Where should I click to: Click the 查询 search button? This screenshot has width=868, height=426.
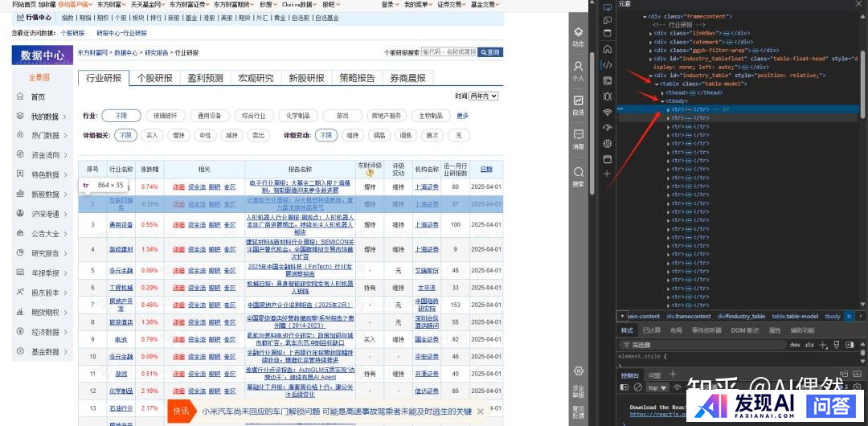point(490,52)
